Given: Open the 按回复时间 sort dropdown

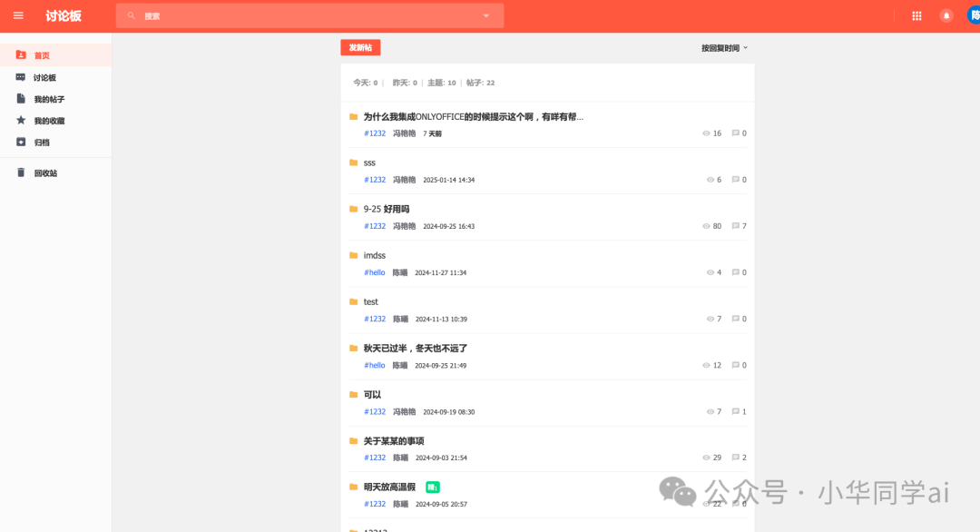Looking at the screenshot, I should [724, 48].
